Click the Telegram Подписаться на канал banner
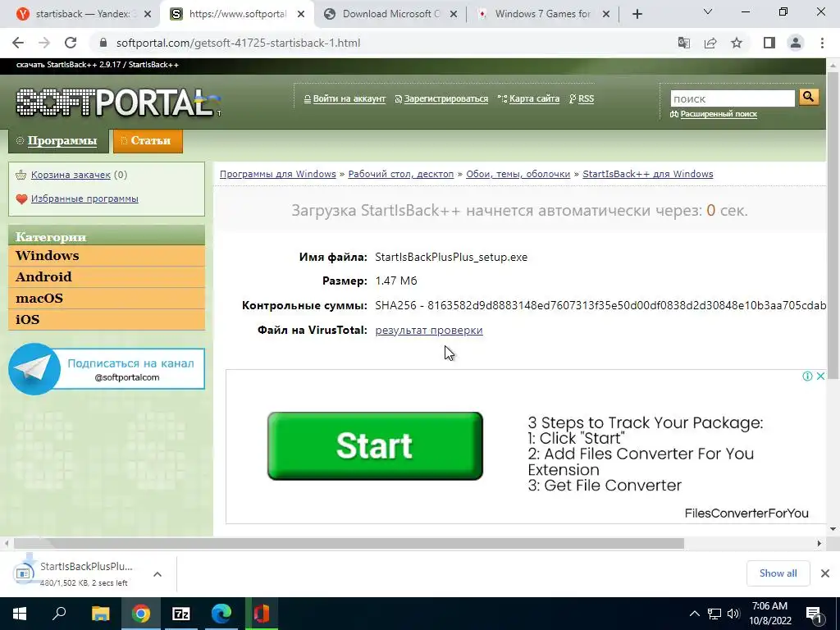The height and width of the screenshot is (630, 840). tap(107, 369)
